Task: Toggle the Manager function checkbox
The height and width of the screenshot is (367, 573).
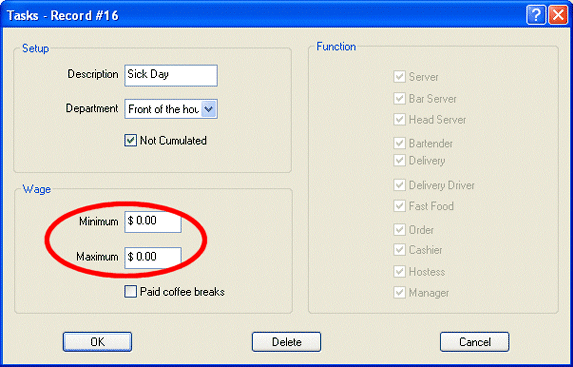Action: [399, 292]
